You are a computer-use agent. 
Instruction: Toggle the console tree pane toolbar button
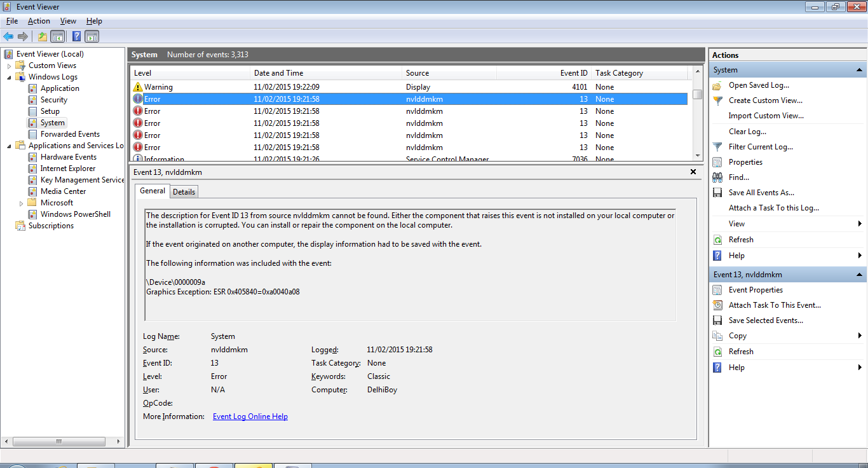coord(58,36)
